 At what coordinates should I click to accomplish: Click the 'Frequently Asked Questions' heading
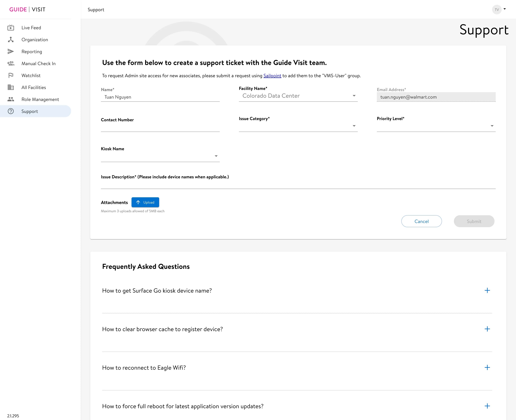click(146, 267)
